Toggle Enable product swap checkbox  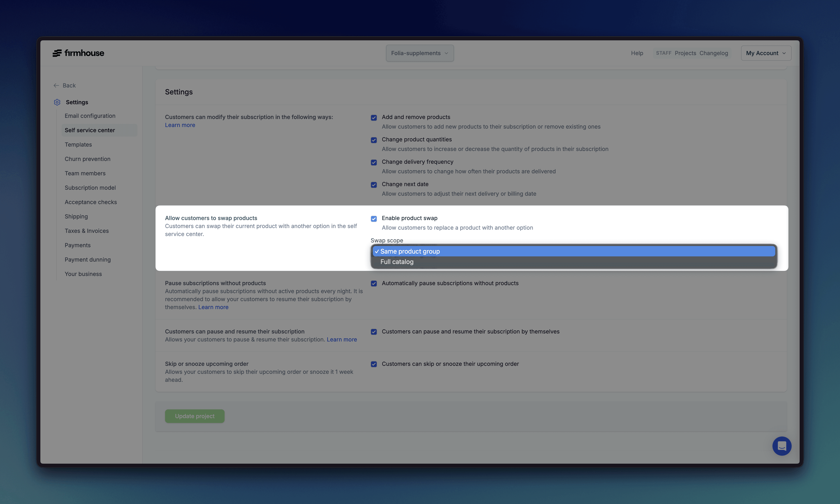(374, 219)
